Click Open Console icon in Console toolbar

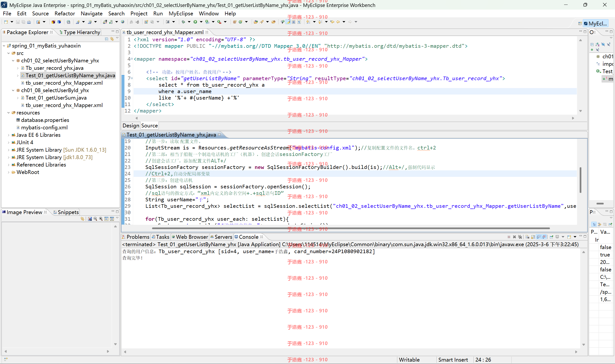coord(569,237)
